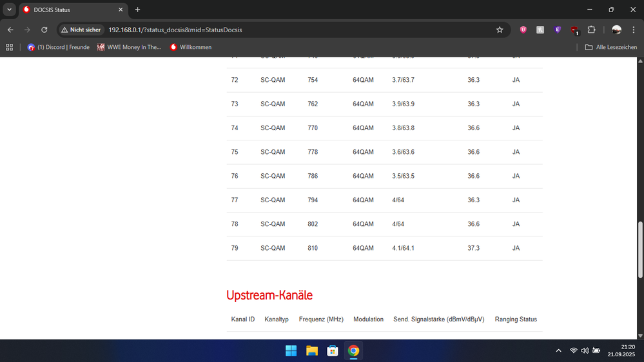
Task: Click the 37.3 value in row 79
Action: (473, 248)
